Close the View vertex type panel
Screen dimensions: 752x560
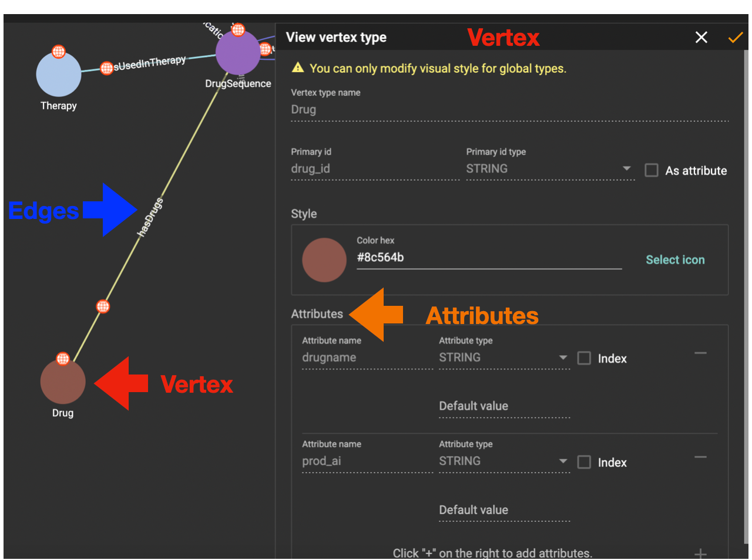click(701, 37)
